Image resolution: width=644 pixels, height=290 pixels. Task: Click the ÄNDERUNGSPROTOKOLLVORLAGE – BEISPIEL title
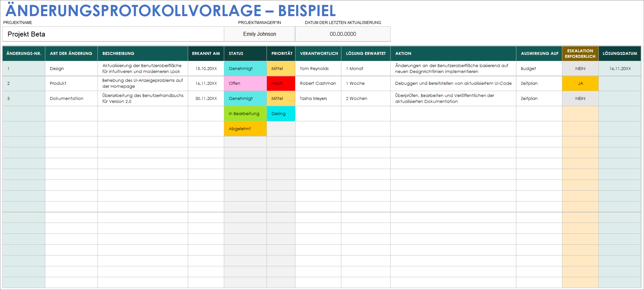pos(171,10)
